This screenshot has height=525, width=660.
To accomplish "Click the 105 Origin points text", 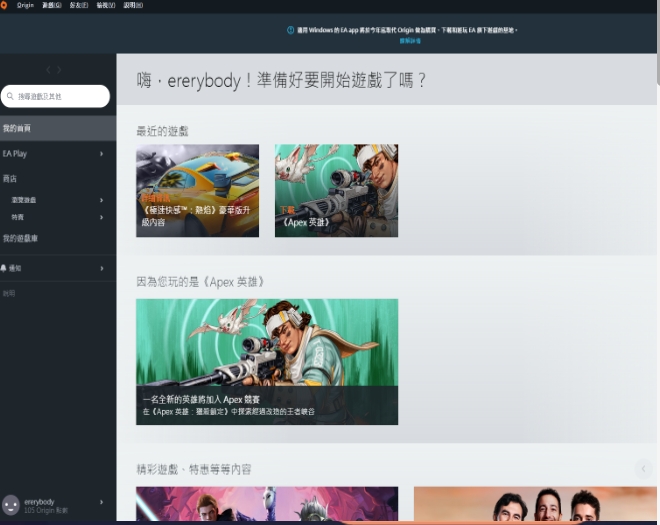I will (46, 510).
